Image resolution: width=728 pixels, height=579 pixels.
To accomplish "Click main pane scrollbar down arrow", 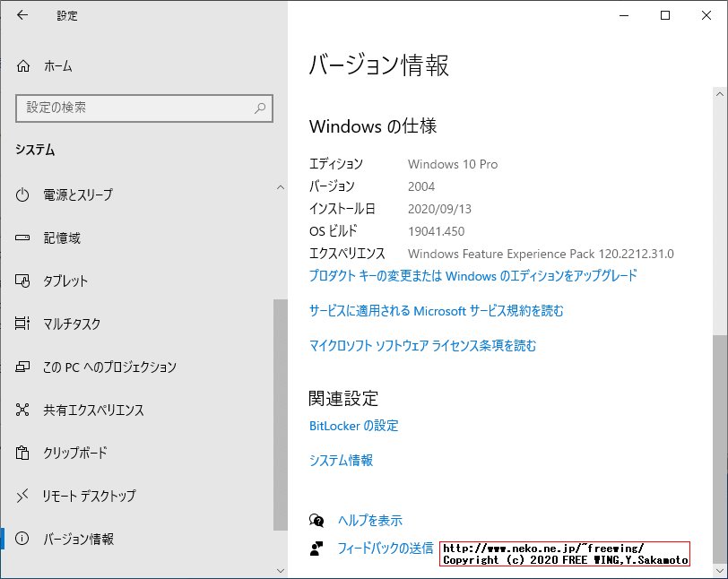I will coord(720,571).
